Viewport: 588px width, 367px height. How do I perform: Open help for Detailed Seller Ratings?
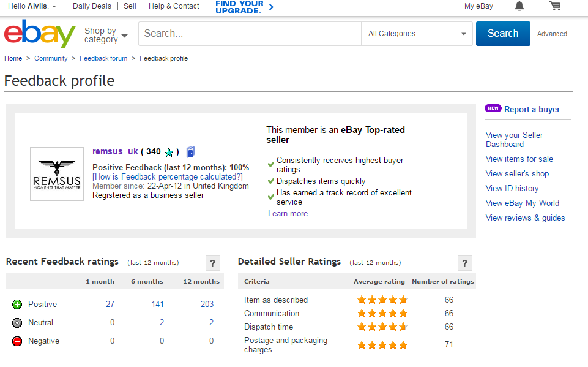coord(464,263)
